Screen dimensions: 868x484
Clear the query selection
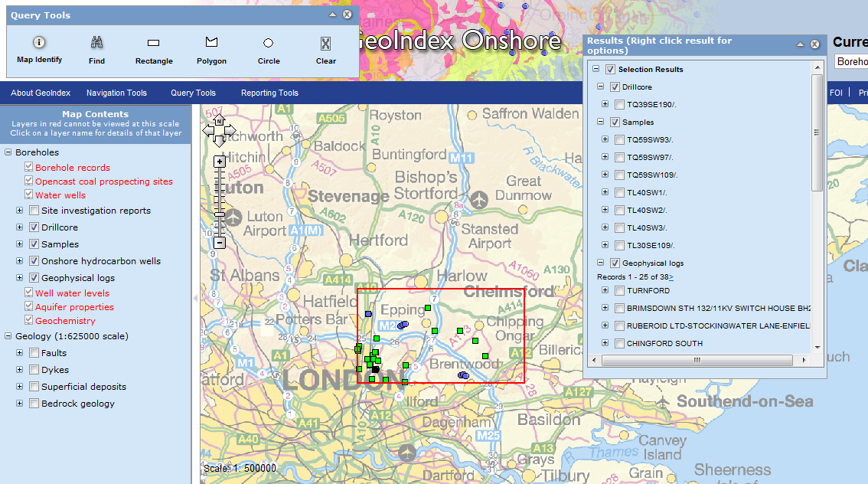pos(325,50)
